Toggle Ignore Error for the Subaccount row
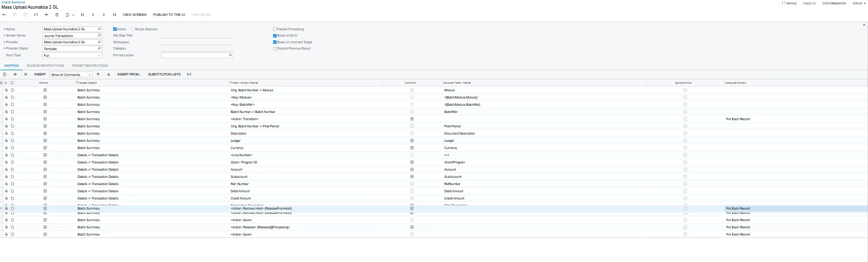 point(685,177)
